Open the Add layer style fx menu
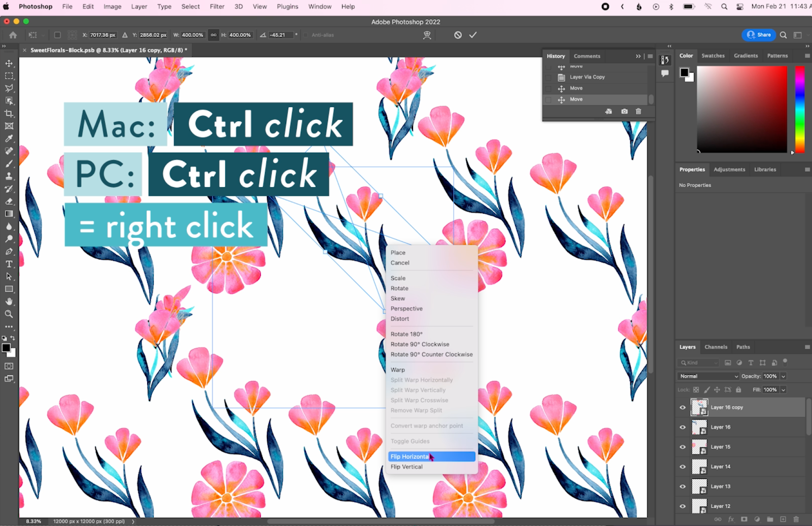The width and height of the screenshot is (812, 526). 731,519
